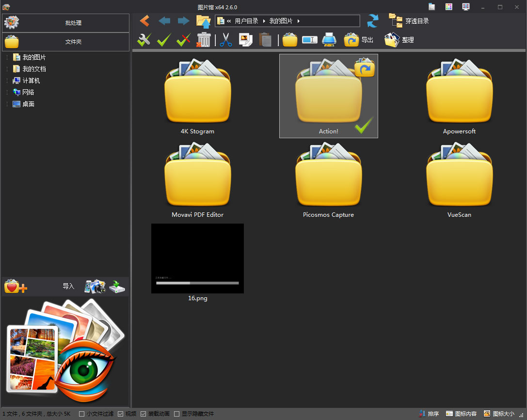This screenshot has width=527, height=420.
Task: Open the 排序 sort dropdown
Action: click(429, 414)
